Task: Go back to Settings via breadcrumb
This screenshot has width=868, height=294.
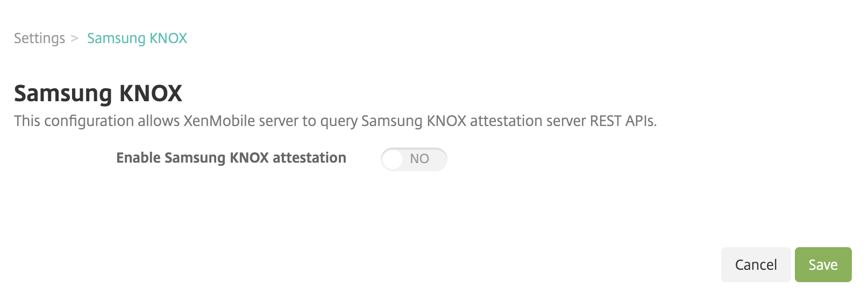Action: 39,38
